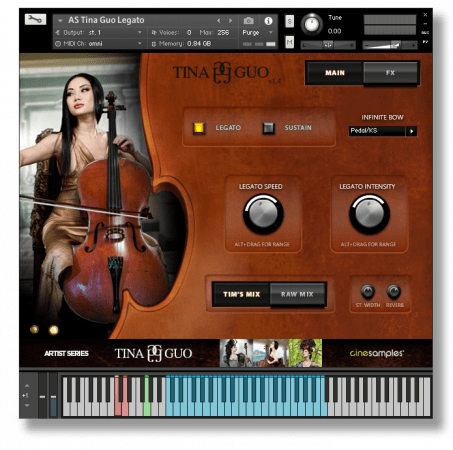The width and height of the screenshot is (453, 450).
Task: Shift keyboard octave up arrow
Action: point(27,386)
